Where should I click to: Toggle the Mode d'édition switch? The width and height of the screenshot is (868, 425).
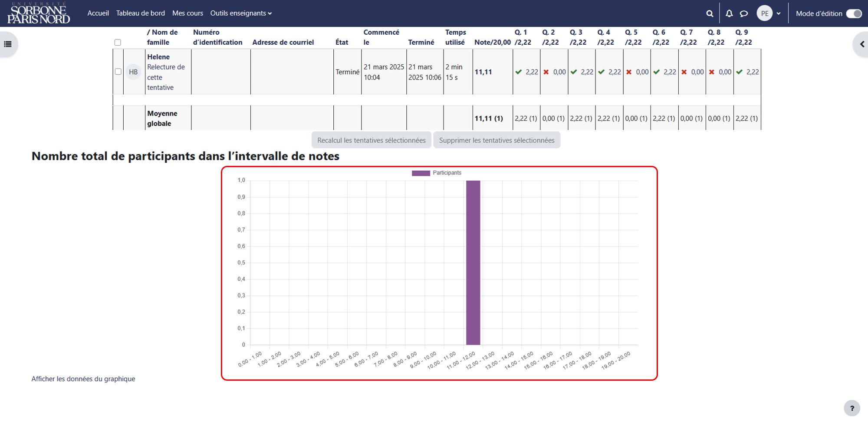coord(854,13)
